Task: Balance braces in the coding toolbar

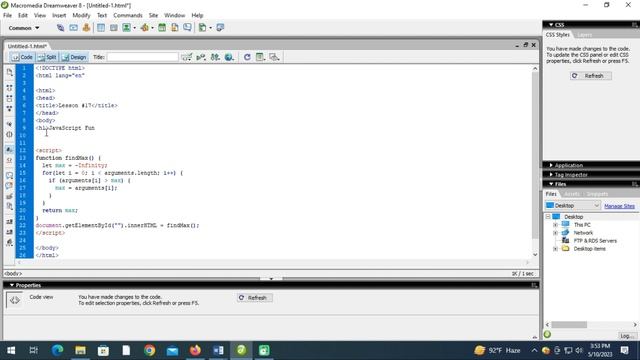Action: pyautogui.click(x=9, y=134)
